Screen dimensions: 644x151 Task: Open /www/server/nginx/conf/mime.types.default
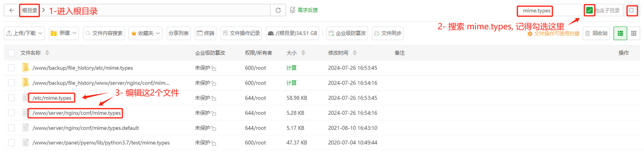[85, 128]
